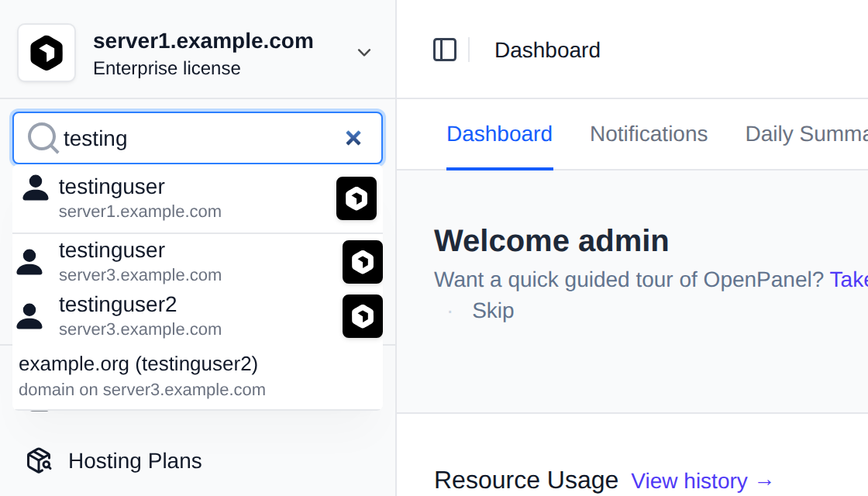Switch to the Dashboard tab
The height and width of the screenshot is (496, 868).
pyautogui.click(x=499, y=134)
